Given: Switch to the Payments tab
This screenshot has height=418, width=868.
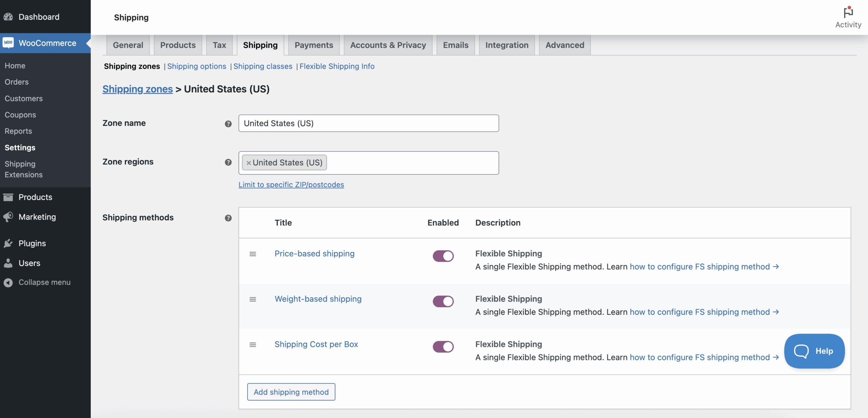Looking at the screenshot, I should 313,45.
